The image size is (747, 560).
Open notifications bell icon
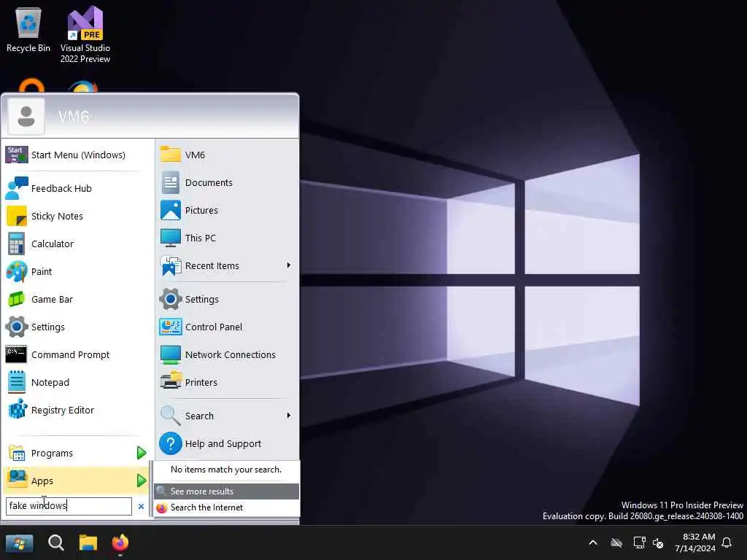[727, 542]
